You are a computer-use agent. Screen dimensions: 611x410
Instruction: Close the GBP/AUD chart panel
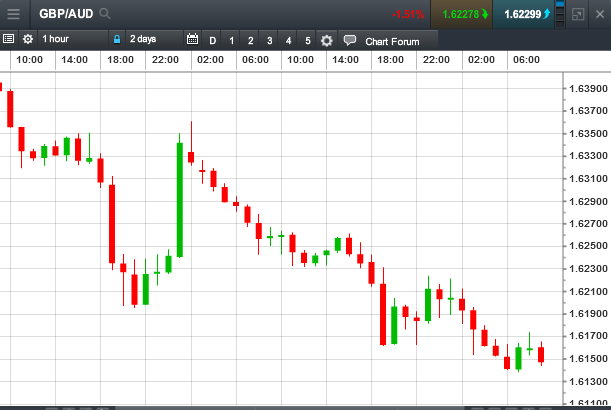600,14
